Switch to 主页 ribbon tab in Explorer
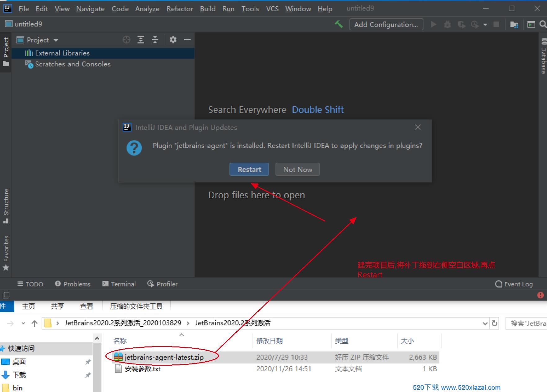The width and height of the screenshot is (547, 392). [x=28, y=306]
